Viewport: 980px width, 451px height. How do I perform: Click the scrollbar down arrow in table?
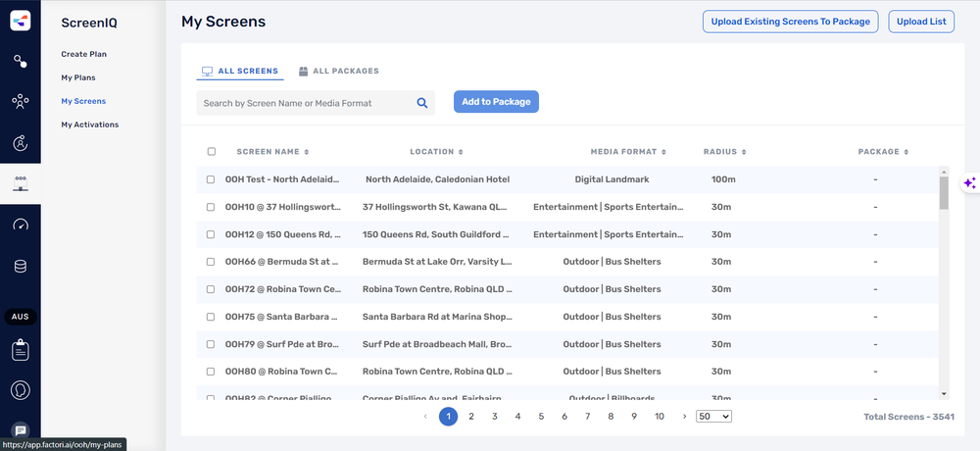pyautogui.click(x=944, y=394)
